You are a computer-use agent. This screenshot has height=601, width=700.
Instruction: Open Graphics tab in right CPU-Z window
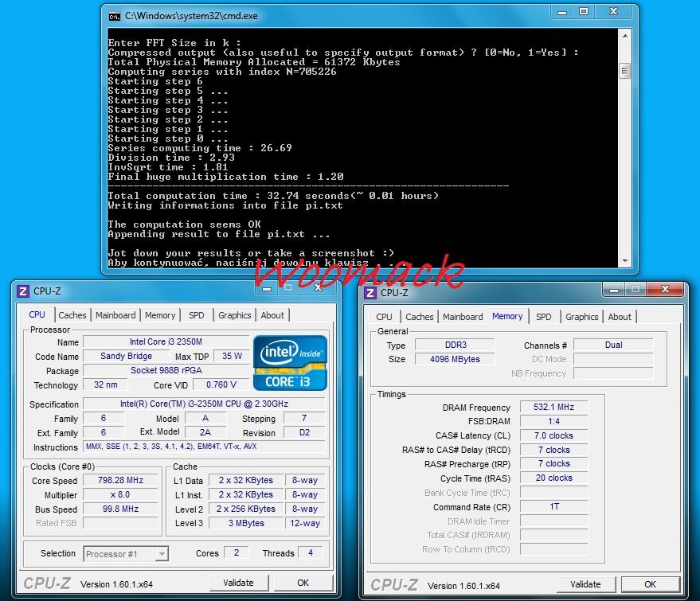581,317
